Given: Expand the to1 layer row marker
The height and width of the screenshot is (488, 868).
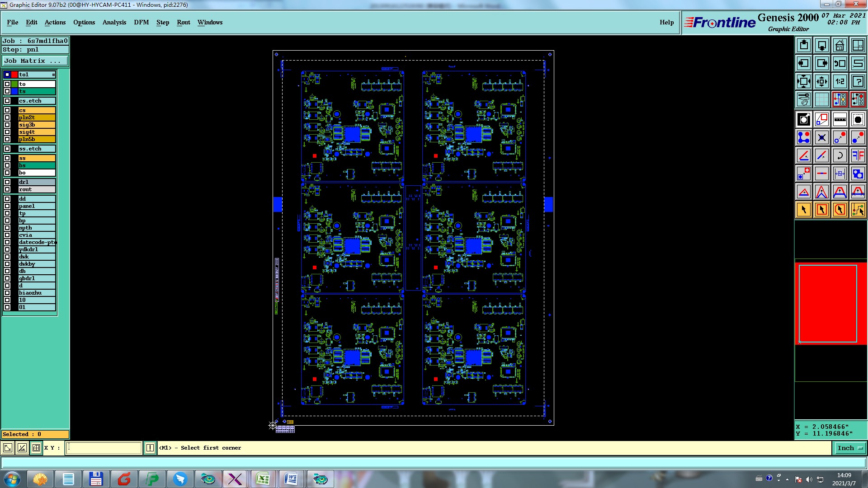Looking at the screenshot, I should click(x=53, y=75).
